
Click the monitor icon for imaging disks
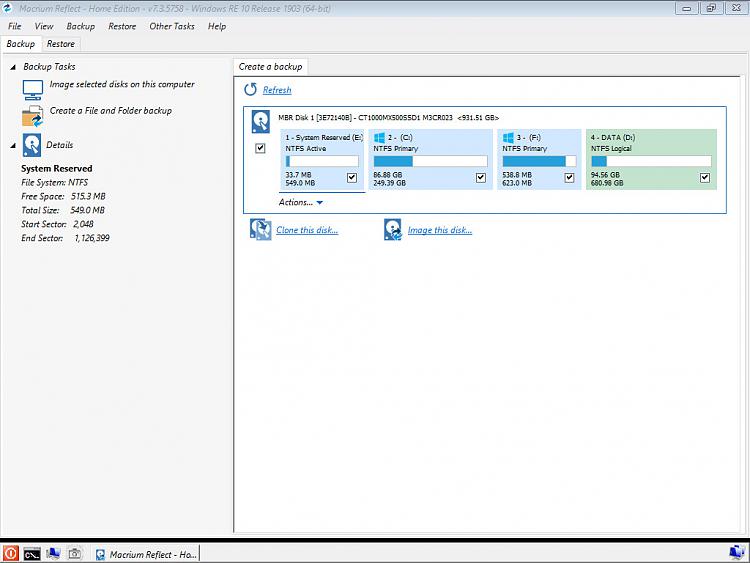click(33, 89)
